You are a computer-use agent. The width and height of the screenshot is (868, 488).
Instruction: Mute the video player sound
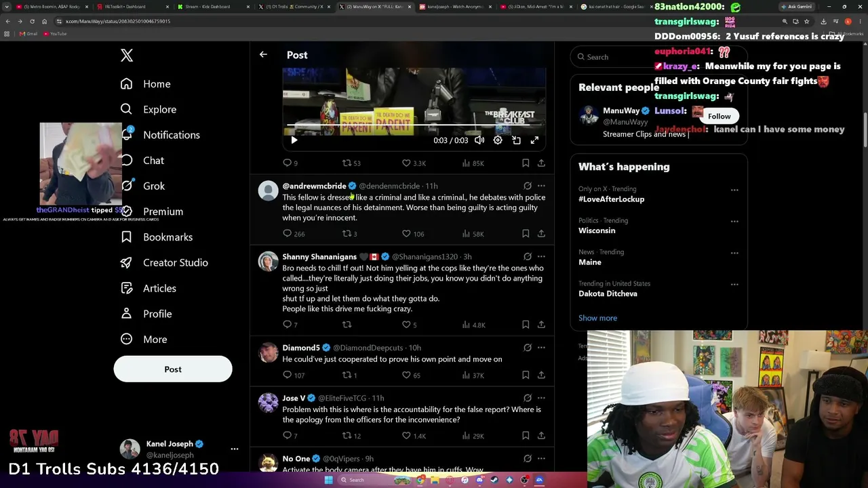point(479,140)
